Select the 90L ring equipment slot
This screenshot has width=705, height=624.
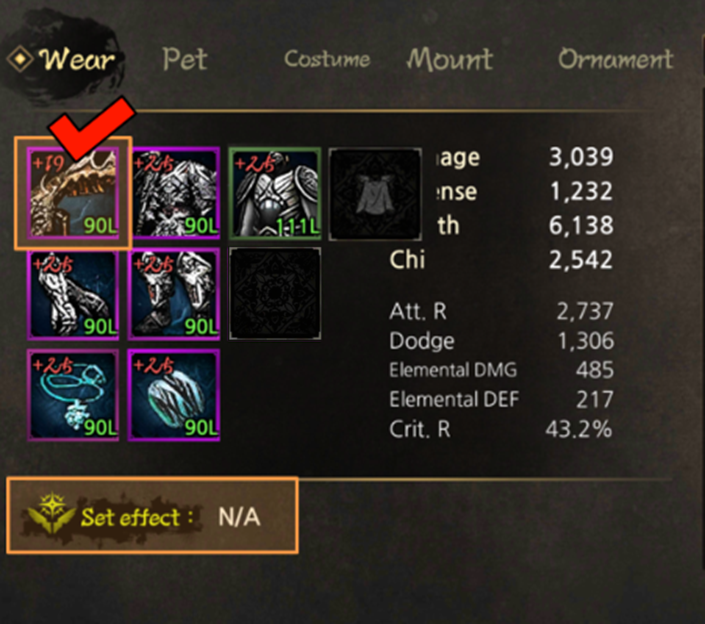pyautogui.click(x=174, y=395)
